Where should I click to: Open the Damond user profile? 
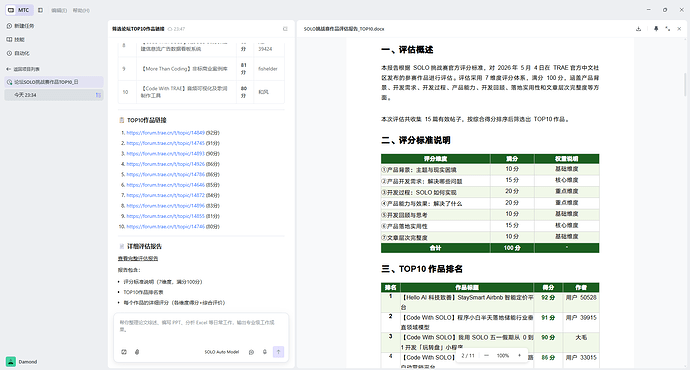pyautogui.click(x=22, y=362)
